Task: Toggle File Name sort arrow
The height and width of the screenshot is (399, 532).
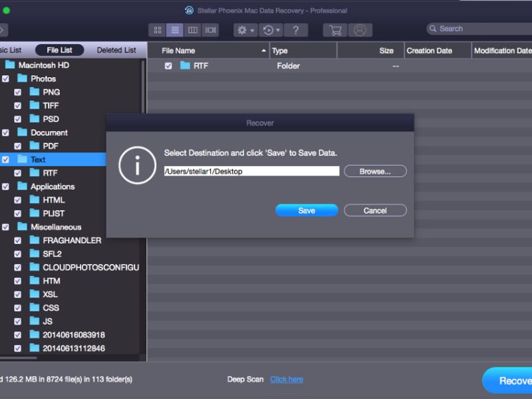Action: [x=263, y=51]
